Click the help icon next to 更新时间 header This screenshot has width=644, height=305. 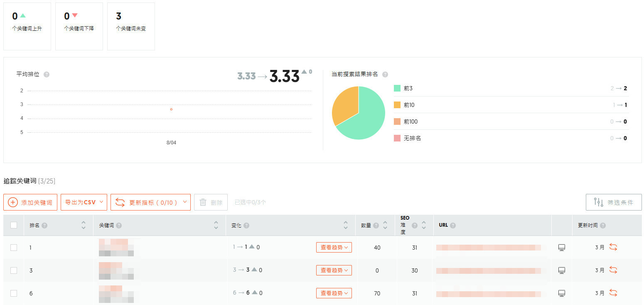point(603,226)
